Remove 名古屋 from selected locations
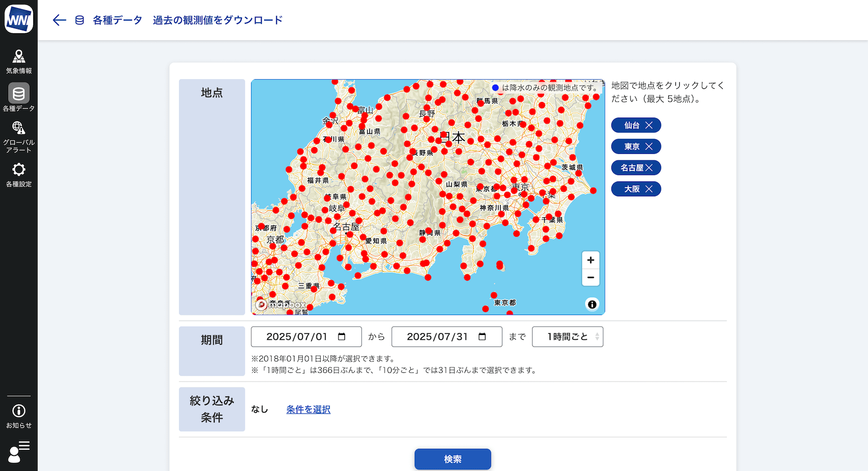The height and width of the screenshot is (471, 868). [649, 168]
